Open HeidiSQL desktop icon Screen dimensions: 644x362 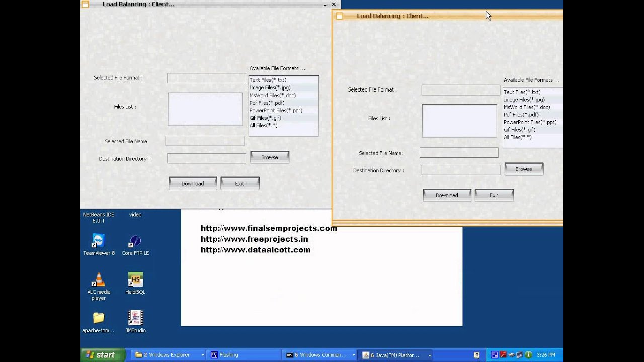point(135,284)
